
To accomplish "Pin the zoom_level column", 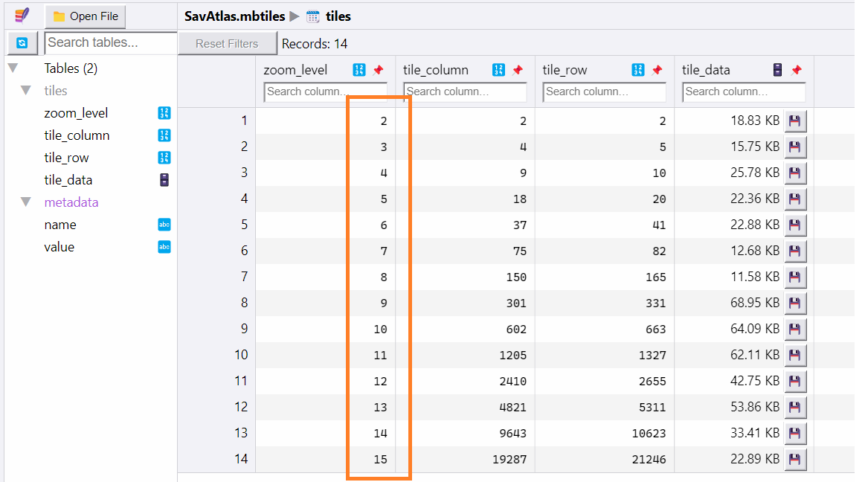I will (378, 70).
